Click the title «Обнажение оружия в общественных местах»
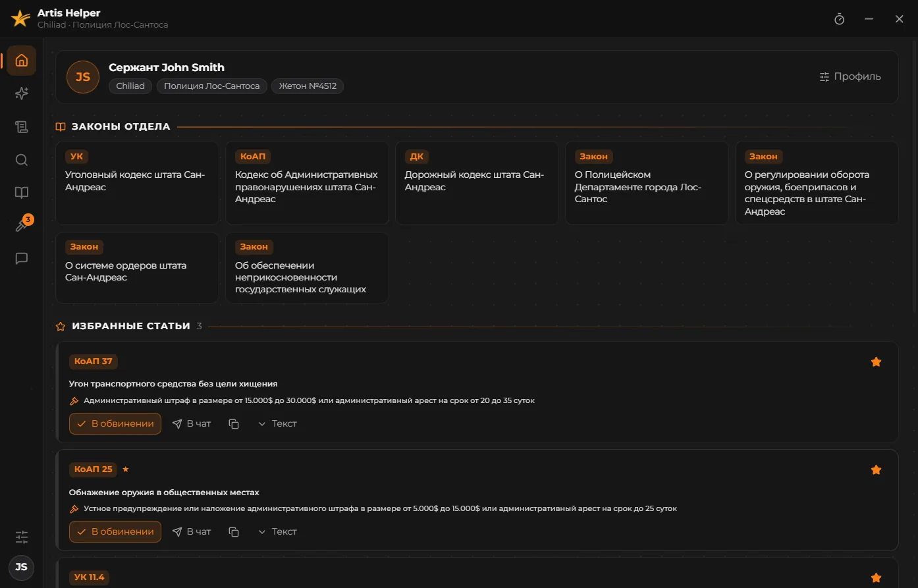This screenshot has width=918, height=588. (164, 493)
